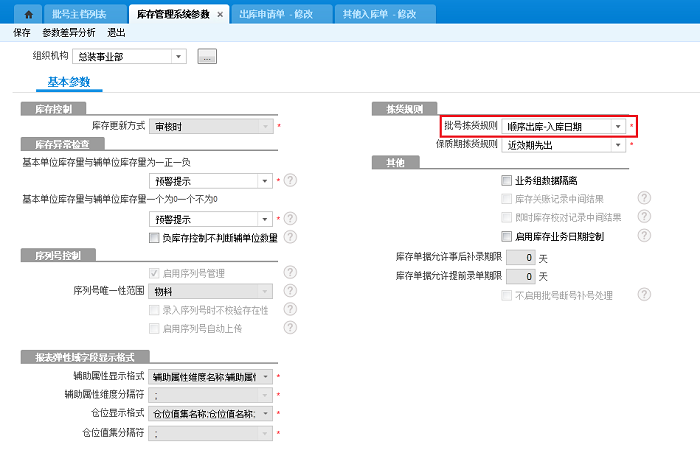This screenshot has height=450, width=700.
Task: Open the 组织机构 dropdown list
Action: 179,57
